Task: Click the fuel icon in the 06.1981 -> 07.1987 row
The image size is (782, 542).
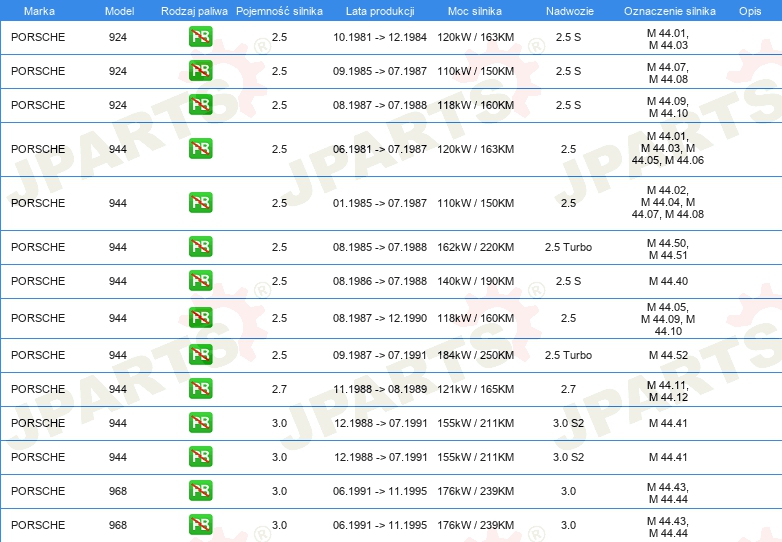Action: point(200,149)
